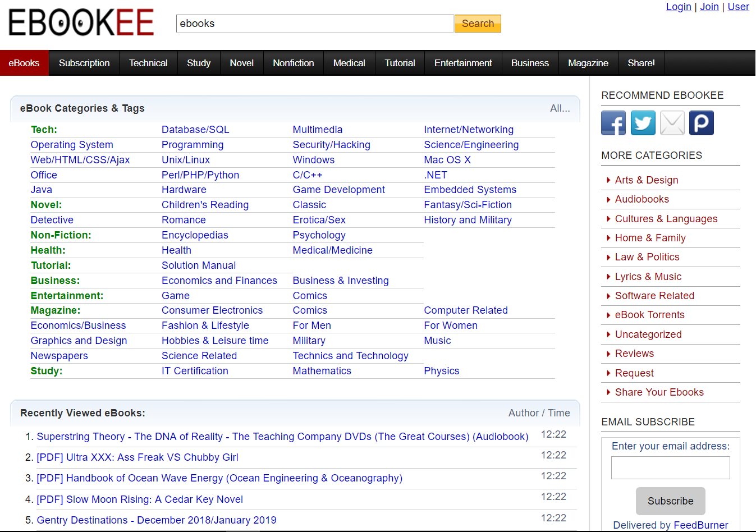Viewport: 756px width, 532px height.
Task: Open the Subscription menu item
Action: point(84,63)
